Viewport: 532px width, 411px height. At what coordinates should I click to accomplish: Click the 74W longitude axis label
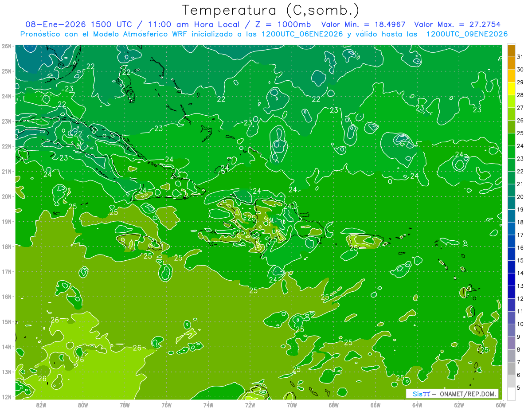pyautogui.click(x=208, y=404)
